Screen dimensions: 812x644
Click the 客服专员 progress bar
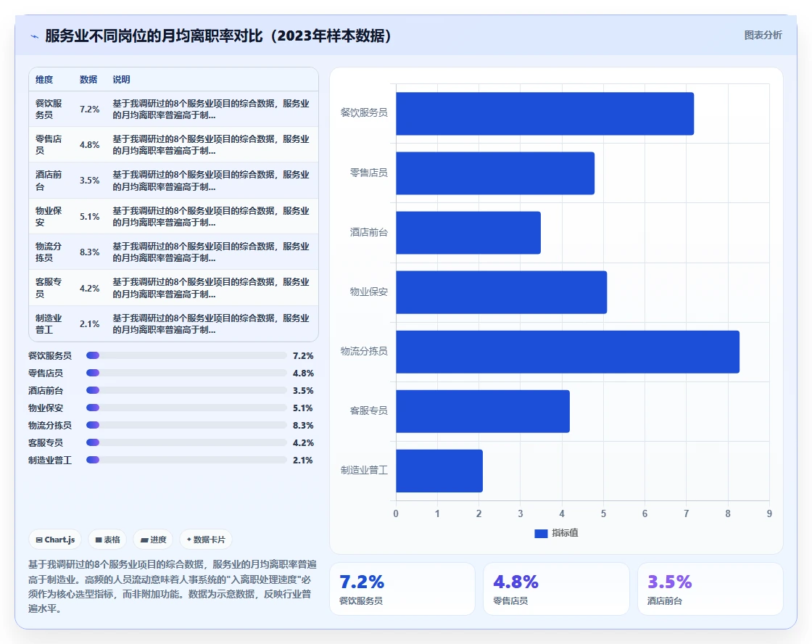(186, 442)
